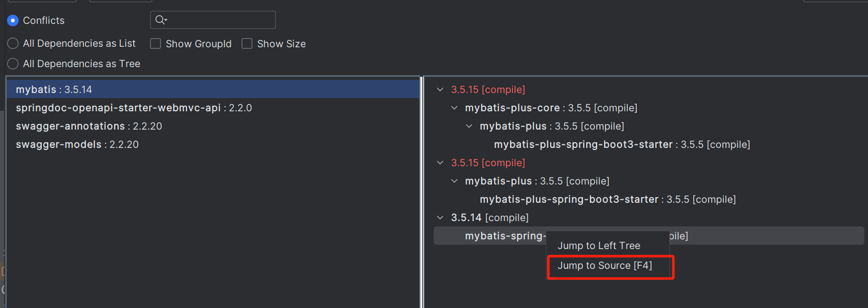Screen dimensions: 868x308
Task: Click mybatis-plus : 3.5.5 under second 3.5.15
Action: (x=537, y=181)
